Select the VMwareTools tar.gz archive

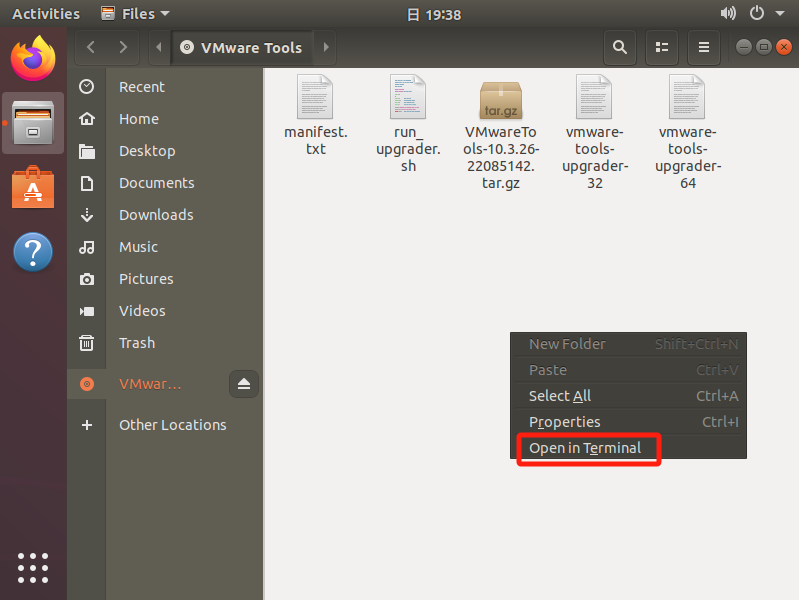(501, 136)
